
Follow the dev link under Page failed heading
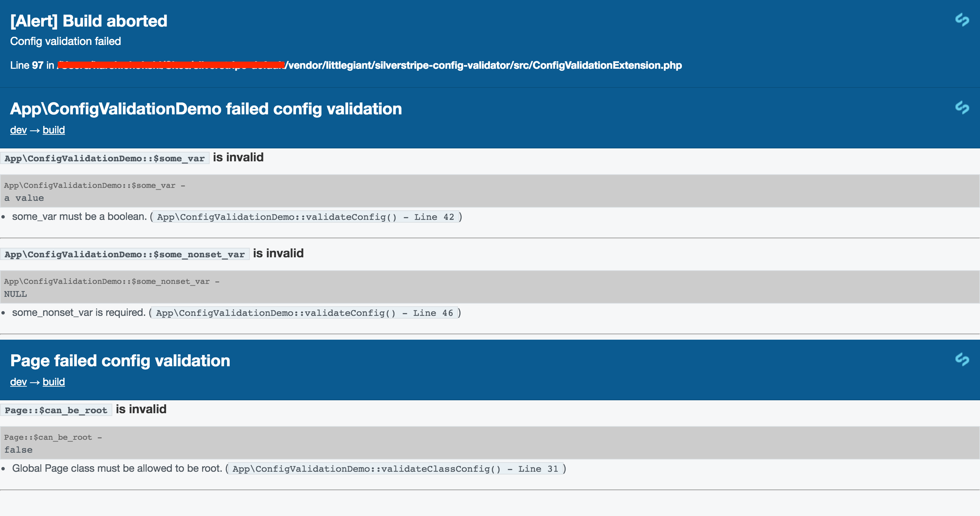point(18,382)
